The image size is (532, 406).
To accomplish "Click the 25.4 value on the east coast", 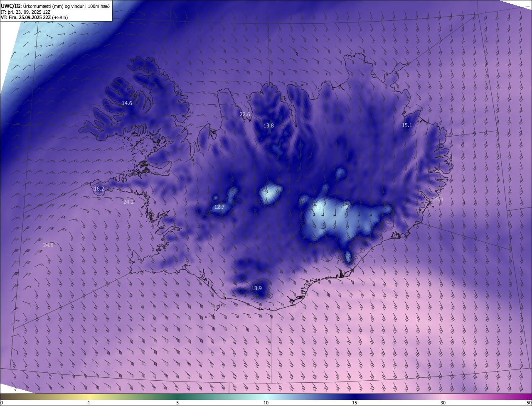I will (438, 200).
